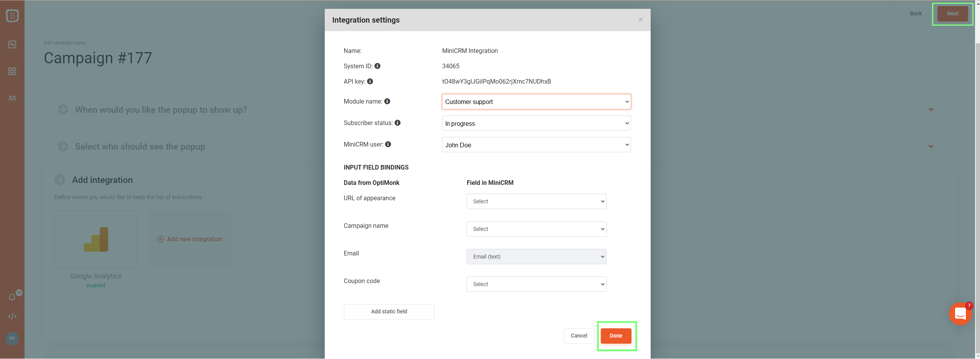Open the Module name dropdown
Viewport: 980px width, 359px height.
point(536,102)
